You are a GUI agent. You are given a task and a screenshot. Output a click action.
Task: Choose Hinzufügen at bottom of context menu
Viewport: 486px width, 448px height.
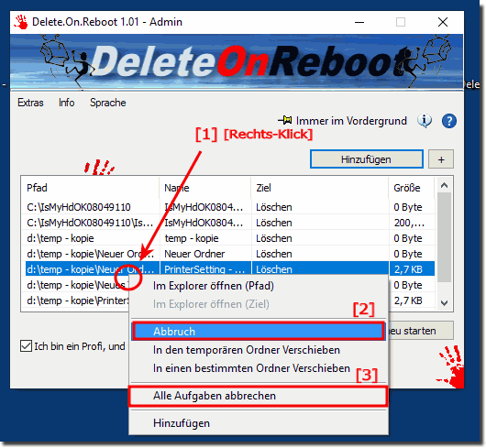tap(259, 423)
